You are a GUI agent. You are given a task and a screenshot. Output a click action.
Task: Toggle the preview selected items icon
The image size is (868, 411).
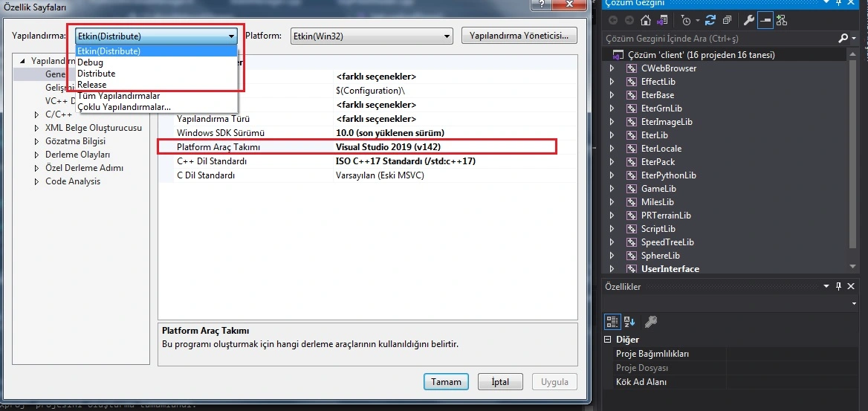coord(765,21)
